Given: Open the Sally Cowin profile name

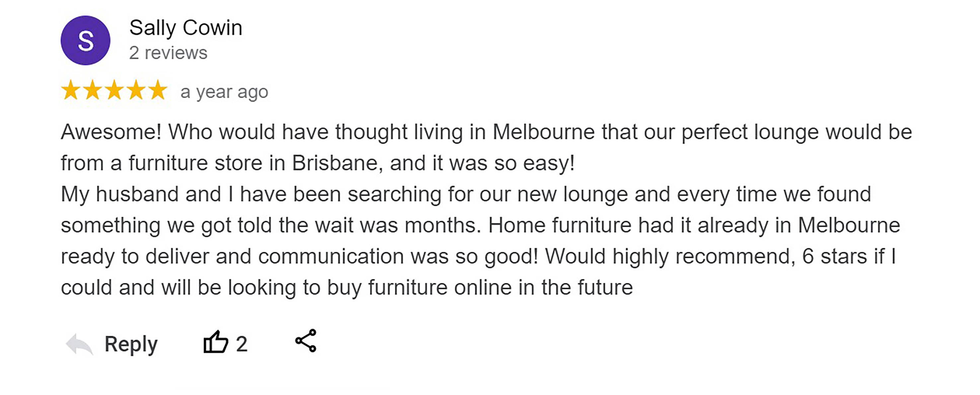Looking at the screenshot, I should click(x=186, y=28).
